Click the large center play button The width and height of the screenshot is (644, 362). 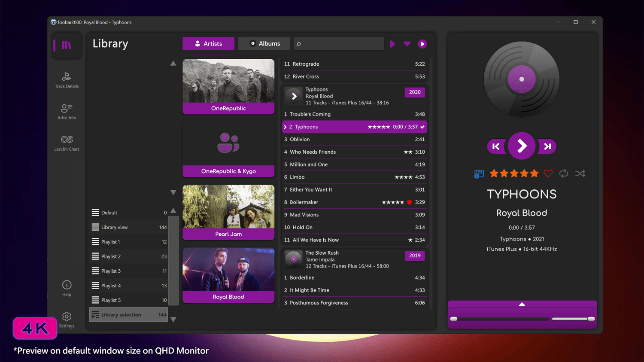click(x=522, y=146)
